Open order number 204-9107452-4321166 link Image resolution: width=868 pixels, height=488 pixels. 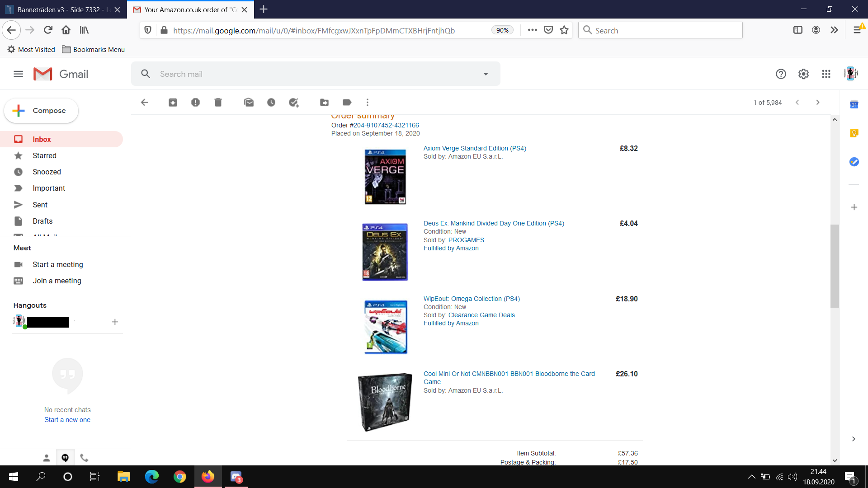(386, 125)
